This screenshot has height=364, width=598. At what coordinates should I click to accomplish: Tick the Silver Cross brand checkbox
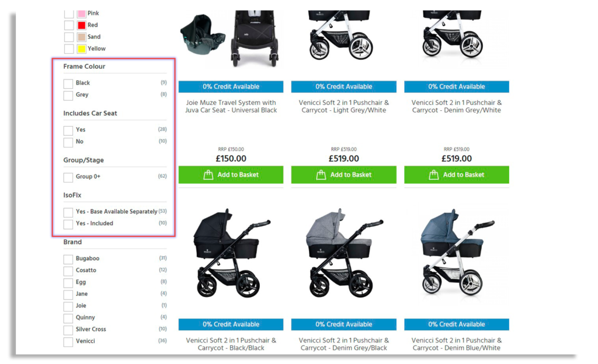pyautogui.click(x=68, y=330)
